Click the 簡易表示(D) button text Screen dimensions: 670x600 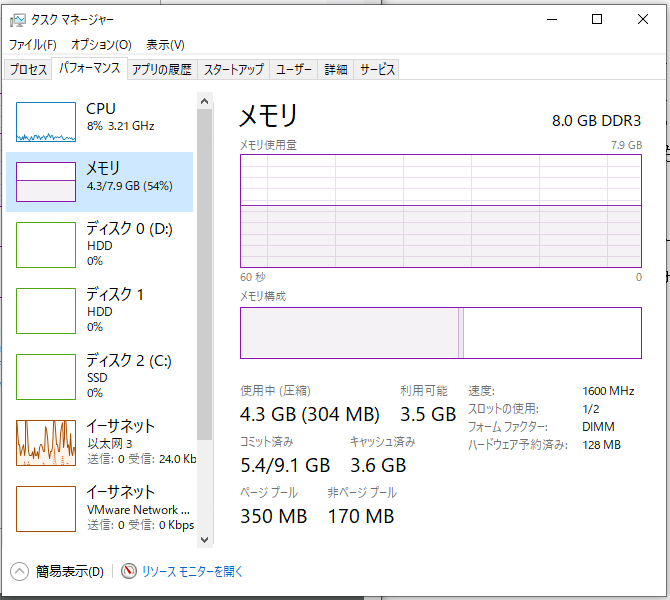tap(70, 571)
